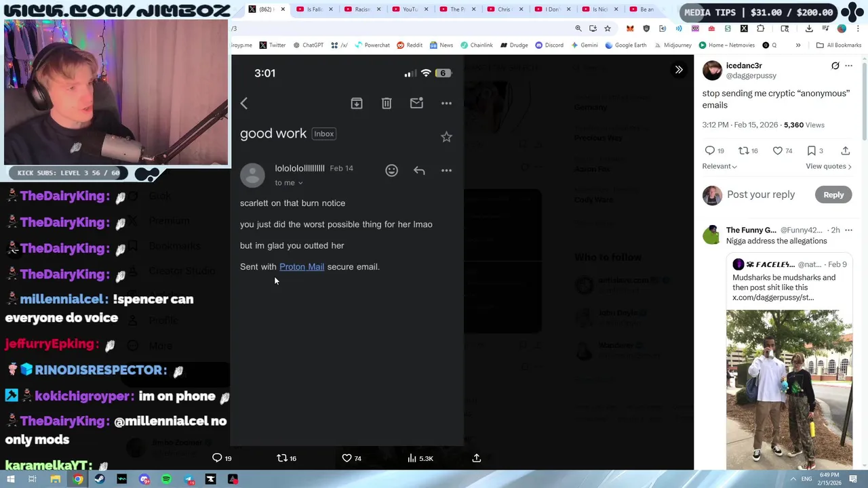Open Steam from the taskbar
This screenshot has height=488, width=868.
100,479
